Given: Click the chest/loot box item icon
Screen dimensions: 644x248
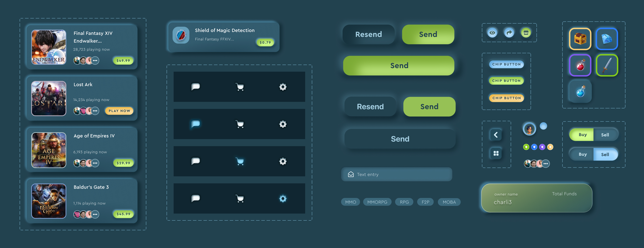Looking at the screenshot, I should (579, 38).
